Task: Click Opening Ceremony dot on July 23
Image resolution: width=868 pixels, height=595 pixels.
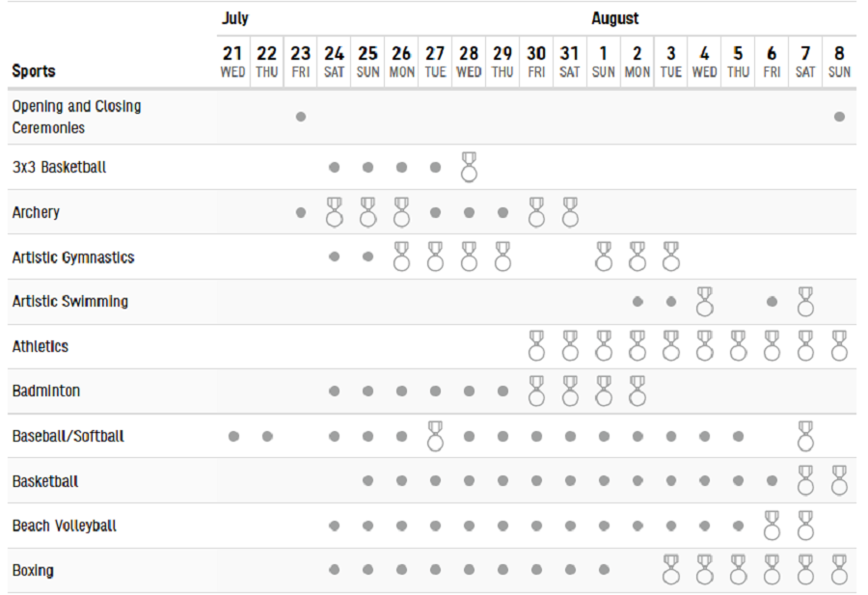Action: coord(301,117)
